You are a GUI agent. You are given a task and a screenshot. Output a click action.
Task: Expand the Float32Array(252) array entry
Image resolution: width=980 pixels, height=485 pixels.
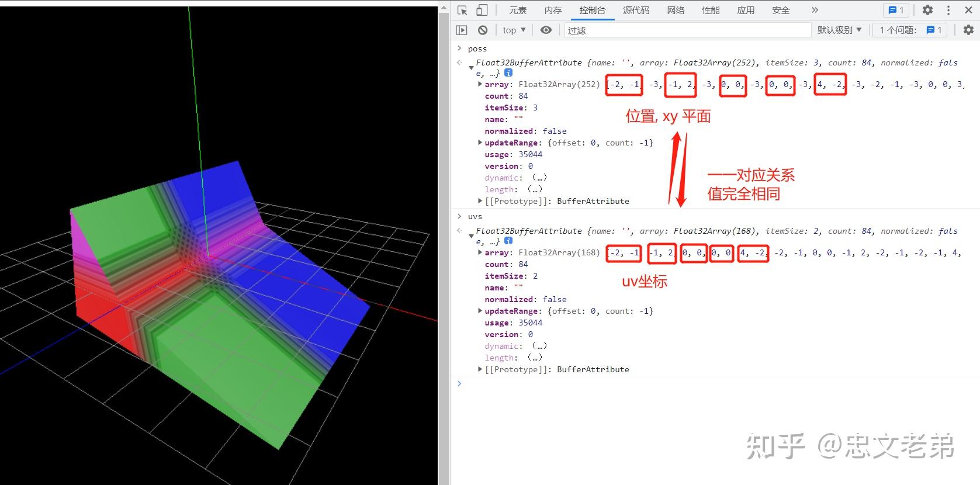click(x=480, y=84)
